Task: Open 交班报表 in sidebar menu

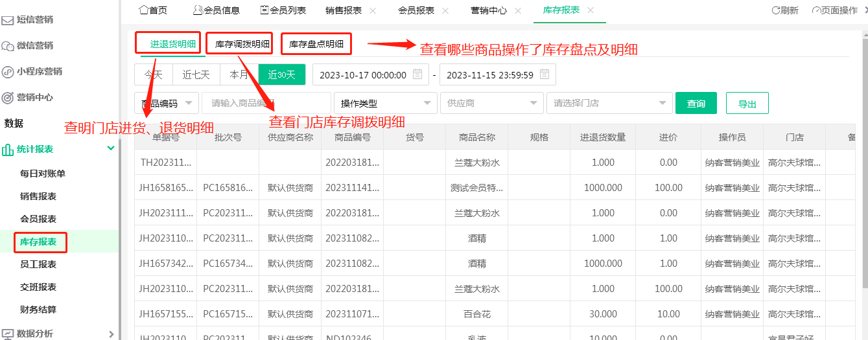Action: [38, 287]
